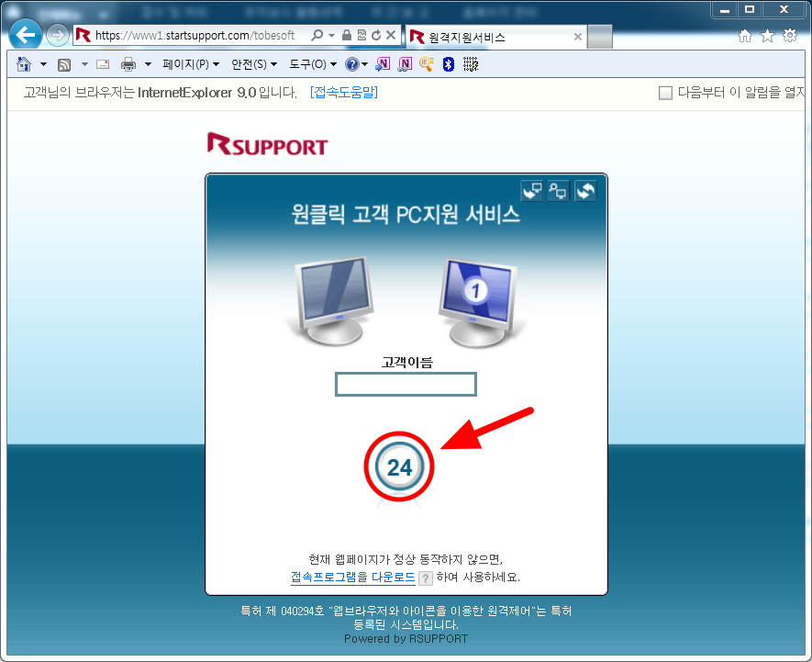This screenshot has width=812, height=662.
Task: Click the startsupport.com URL address field
Action: pos(195,35)
